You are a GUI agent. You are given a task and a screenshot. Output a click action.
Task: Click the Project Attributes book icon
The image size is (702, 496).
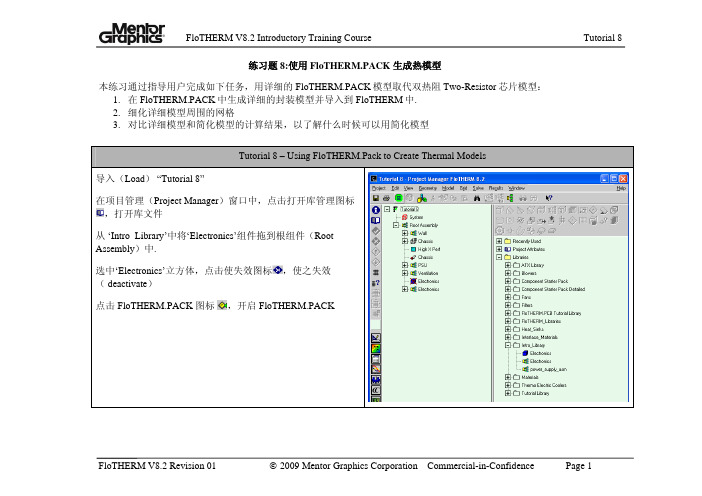(x=508, y=249)
